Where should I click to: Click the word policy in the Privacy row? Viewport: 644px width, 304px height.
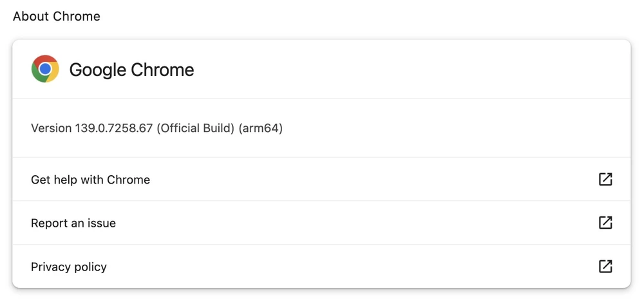coord(90,267)
